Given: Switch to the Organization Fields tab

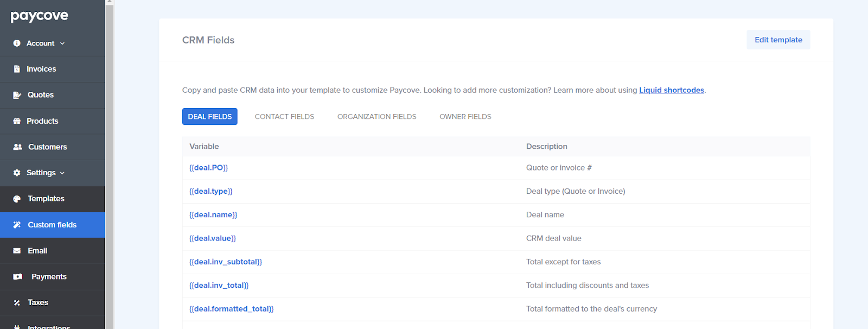Looking at the screenshot, I should click(377, 117).
